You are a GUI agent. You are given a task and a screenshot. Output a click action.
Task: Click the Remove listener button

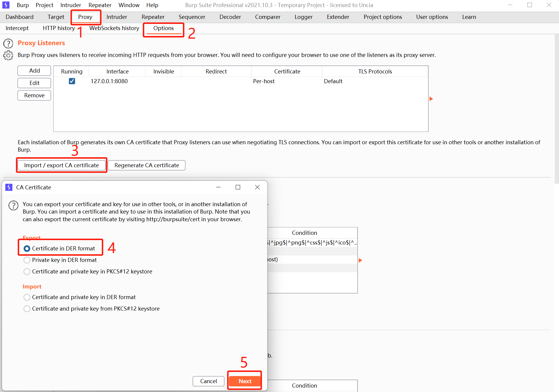point(34,95)
